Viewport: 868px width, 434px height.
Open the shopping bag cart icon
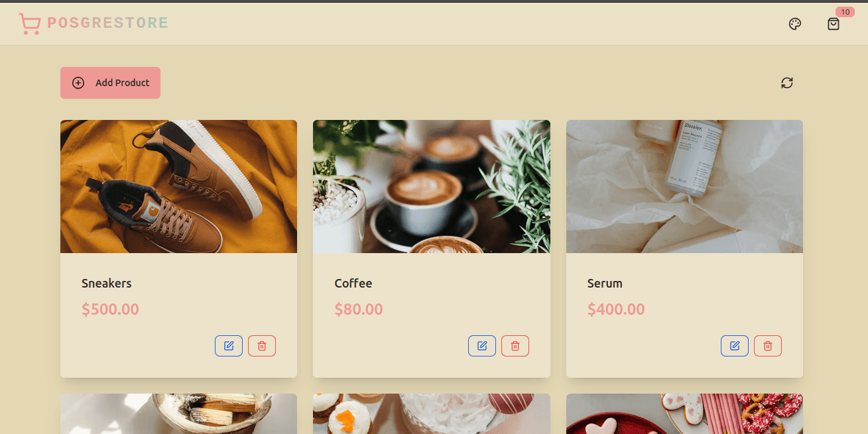pos(834,24)
